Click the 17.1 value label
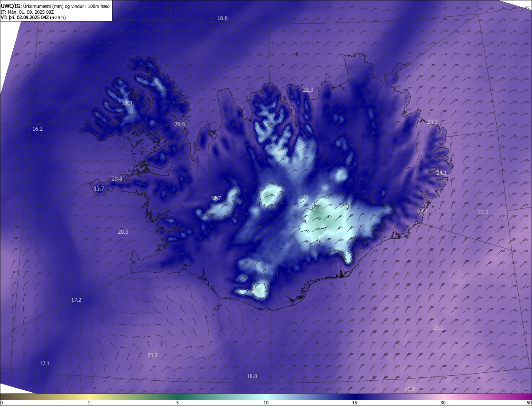 pyautogui.click(x=44, y=363)
